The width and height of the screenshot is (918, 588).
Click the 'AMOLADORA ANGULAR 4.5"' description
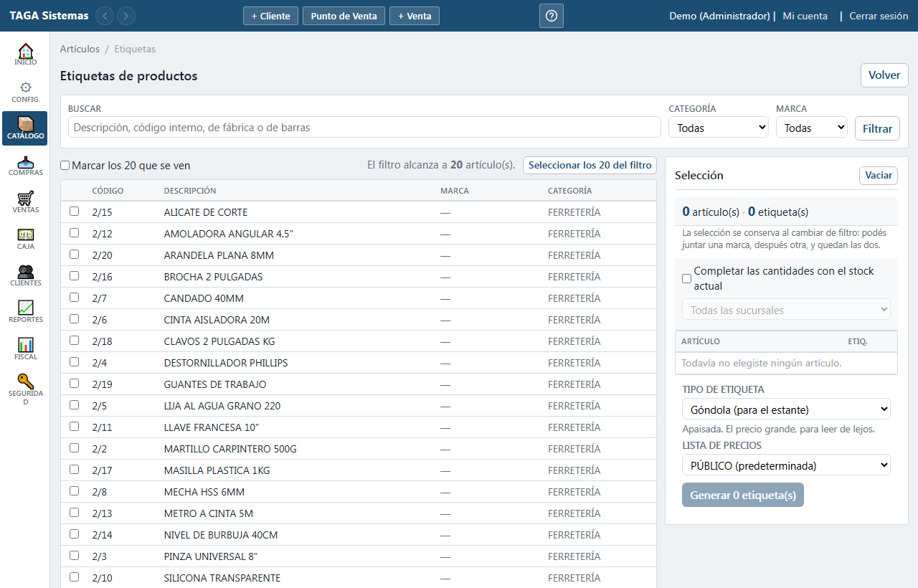tap(229, 234)
